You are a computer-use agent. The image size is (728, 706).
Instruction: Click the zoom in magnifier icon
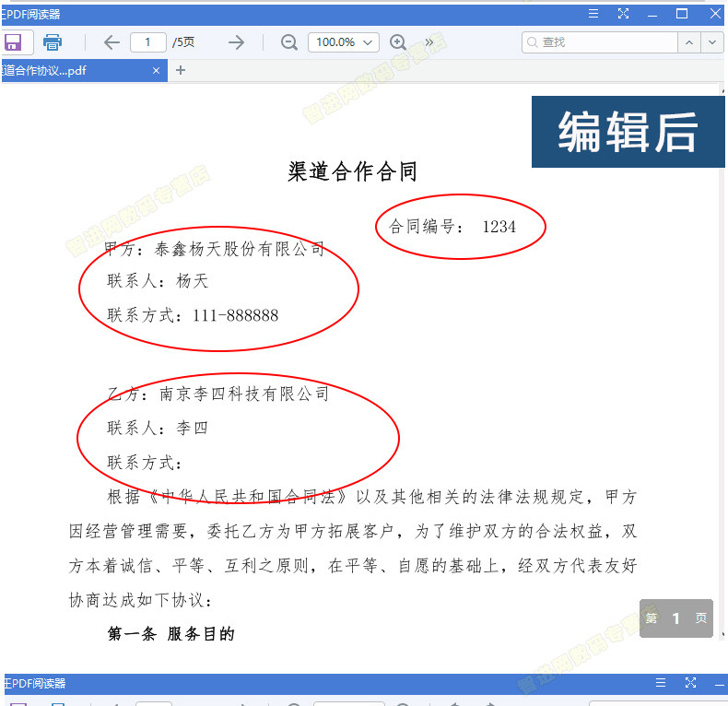click(398, 42)
